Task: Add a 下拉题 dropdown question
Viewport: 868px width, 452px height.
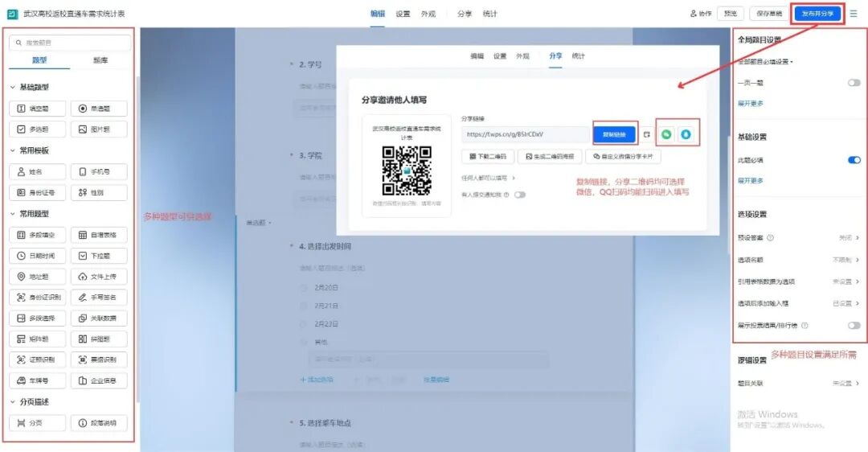Action: tap(99, 256)
